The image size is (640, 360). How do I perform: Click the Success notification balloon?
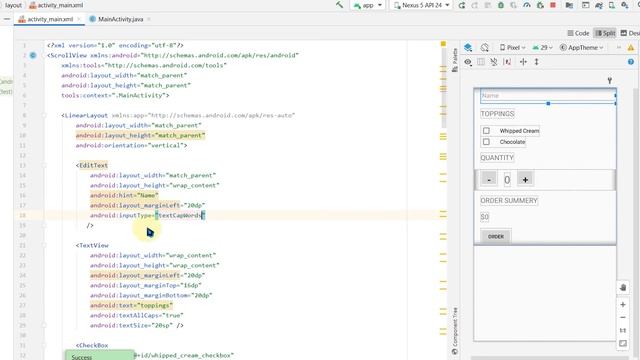click(x=99, y=355)
